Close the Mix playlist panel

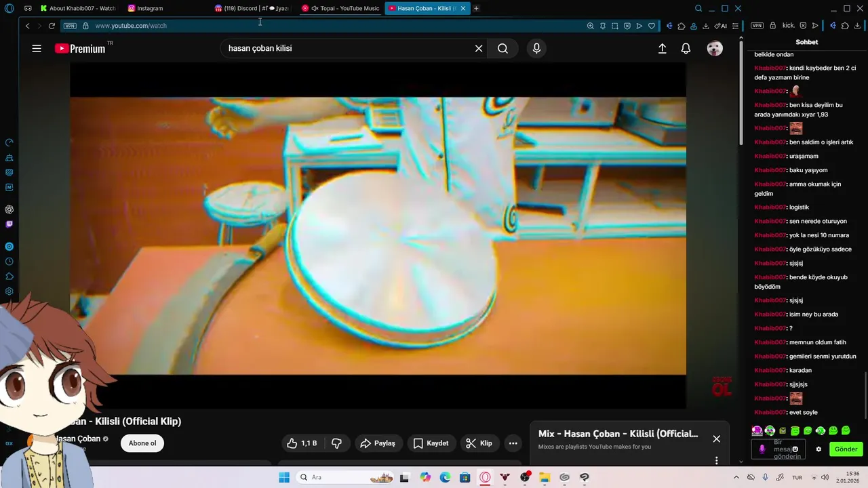tap(716, 439)
